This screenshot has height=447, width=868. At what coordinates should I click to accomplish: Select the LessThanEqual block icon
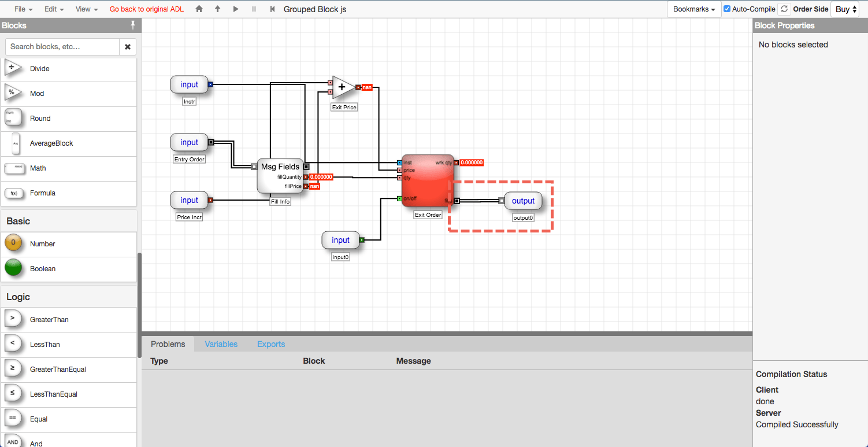(x=13, y=394)
